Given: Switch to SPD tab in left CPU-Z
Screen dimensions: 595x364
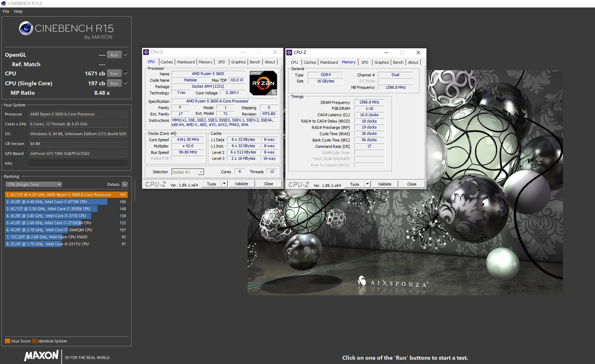Looking at the screenshot, I should [x=222, y=62].
